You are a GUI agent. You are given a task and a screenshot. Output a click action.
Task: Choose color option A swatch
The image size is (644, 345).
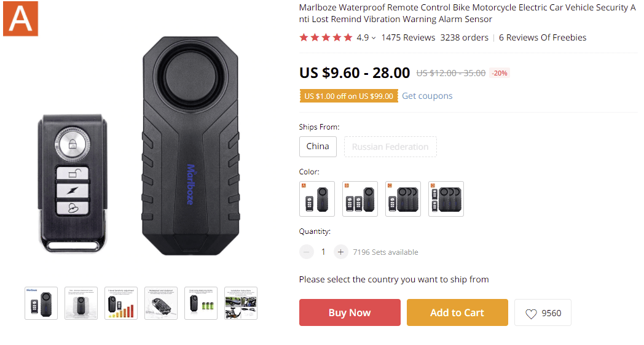[x=317, y=199]
